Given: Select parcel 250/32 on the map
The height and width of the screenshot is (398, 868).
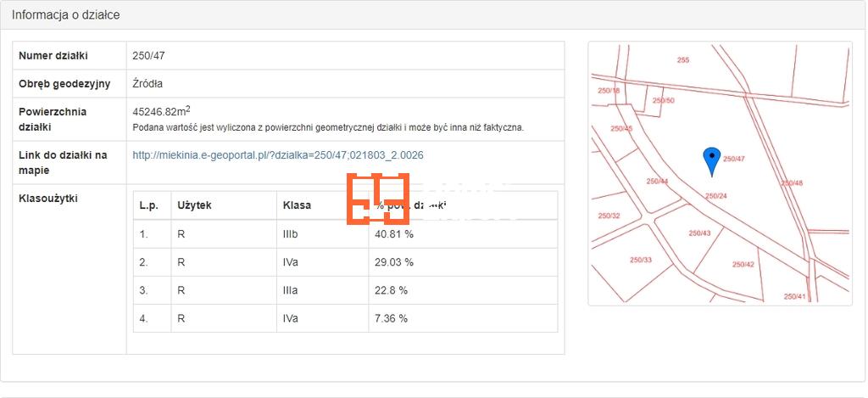Looking at the screenshot, I should point(609,216).
